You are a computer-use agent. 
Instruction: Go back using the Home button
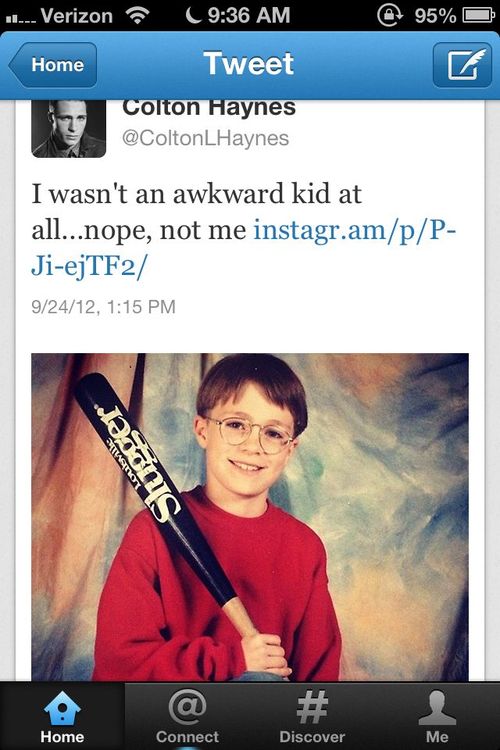(53, 65)
